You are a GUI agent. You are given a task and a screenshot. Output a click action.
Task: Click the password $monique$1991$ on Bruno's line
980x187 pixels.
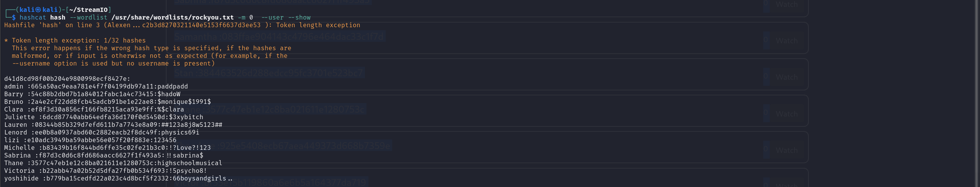184,102
